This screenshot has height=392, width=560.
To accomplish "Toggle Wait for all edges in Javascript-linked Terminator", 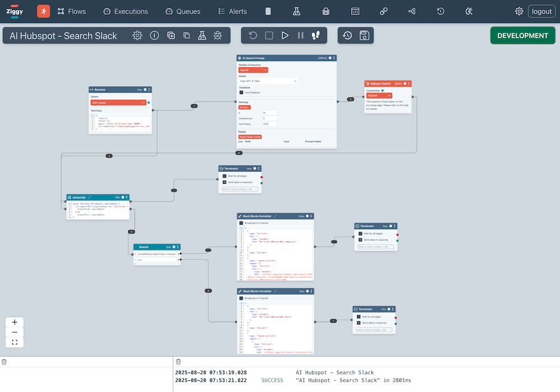I will 225,176.
